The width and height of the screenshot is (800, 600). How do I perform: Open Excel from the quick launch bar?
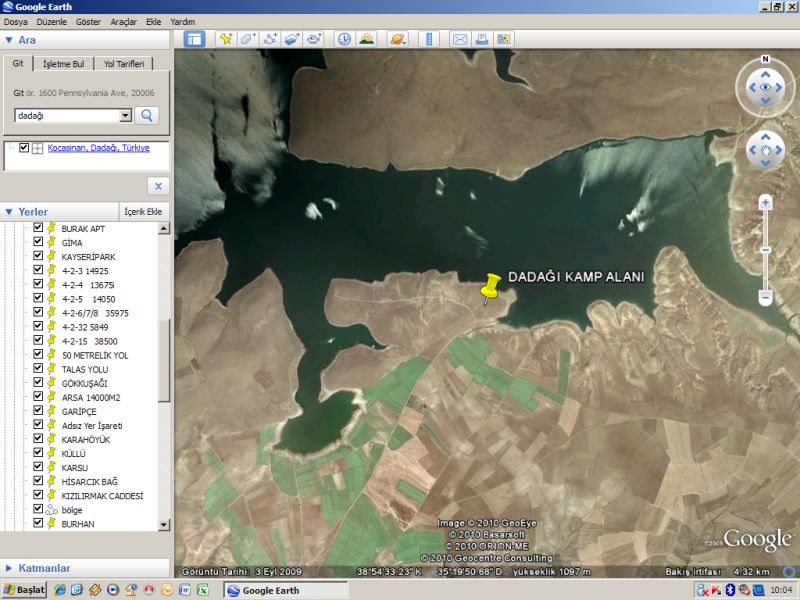tap(203, 590)
